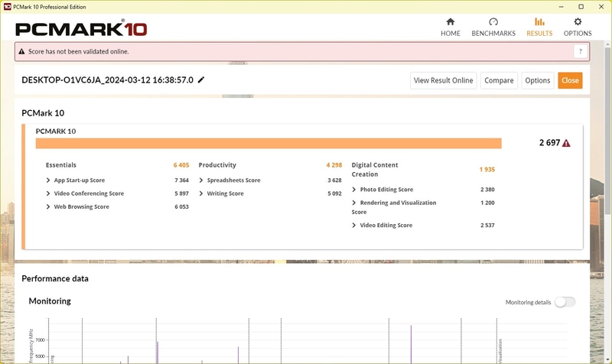
Task: Click the warning triangle next to 2 697
Action: pos(566,143)
